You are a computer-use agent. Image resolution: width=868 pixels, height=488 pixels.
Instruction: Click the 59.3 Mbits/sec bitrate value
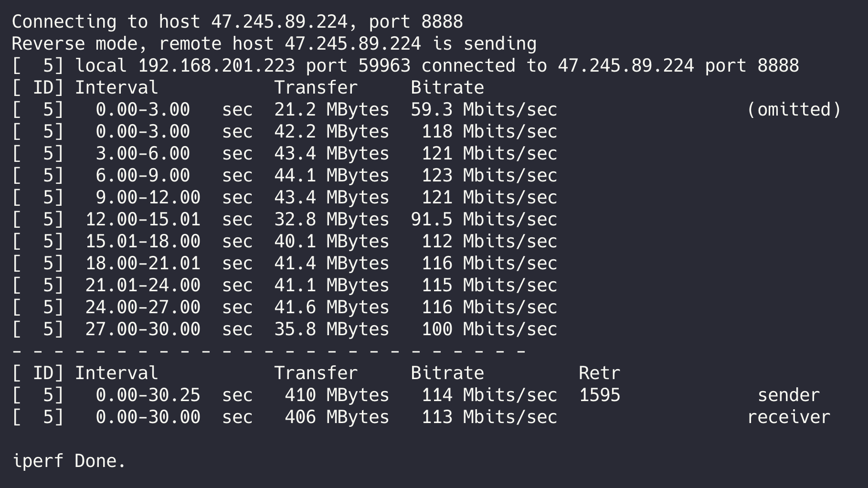(484, 110)
